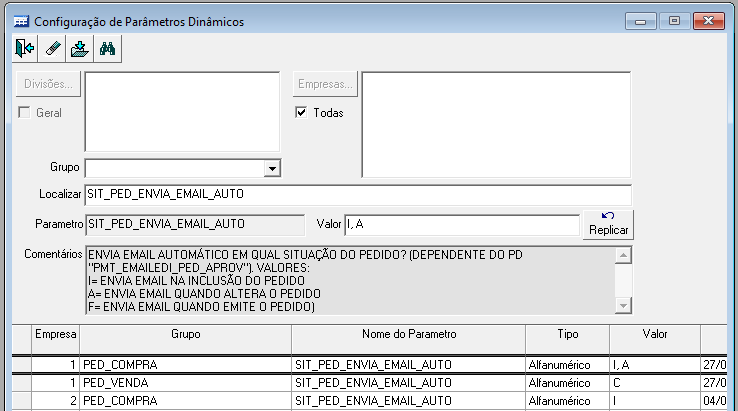Click the Comentários text area
Image resolution: width=738 pixels, height=411 pixels.
[x=350, y=280]
